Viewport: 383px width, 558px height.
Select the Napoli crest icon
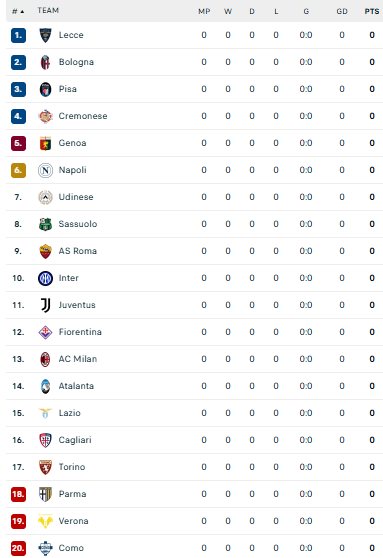coord(45,170)
